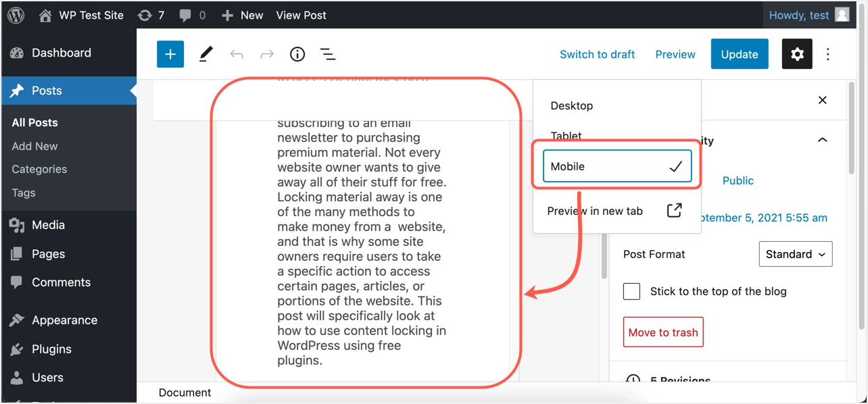Open the three-dot options menu
Screen dimensions: 868x404
(828, 55)
